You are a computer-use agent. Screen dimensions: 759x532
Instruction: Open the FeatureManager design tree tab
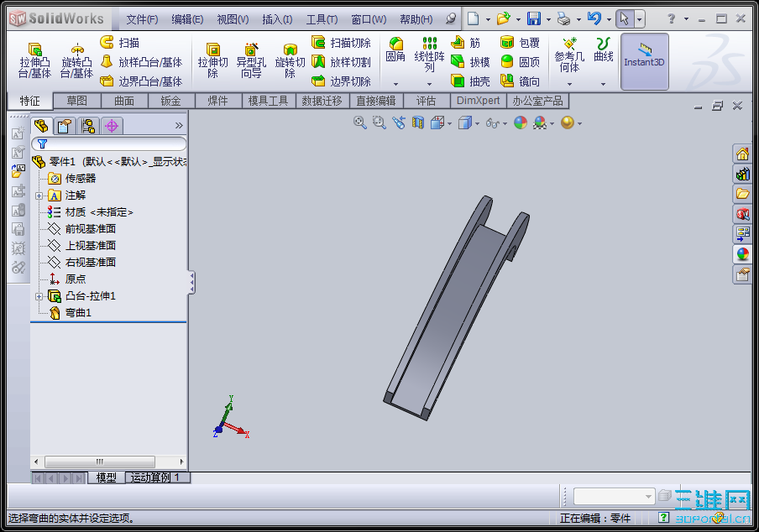pos(41,126)
